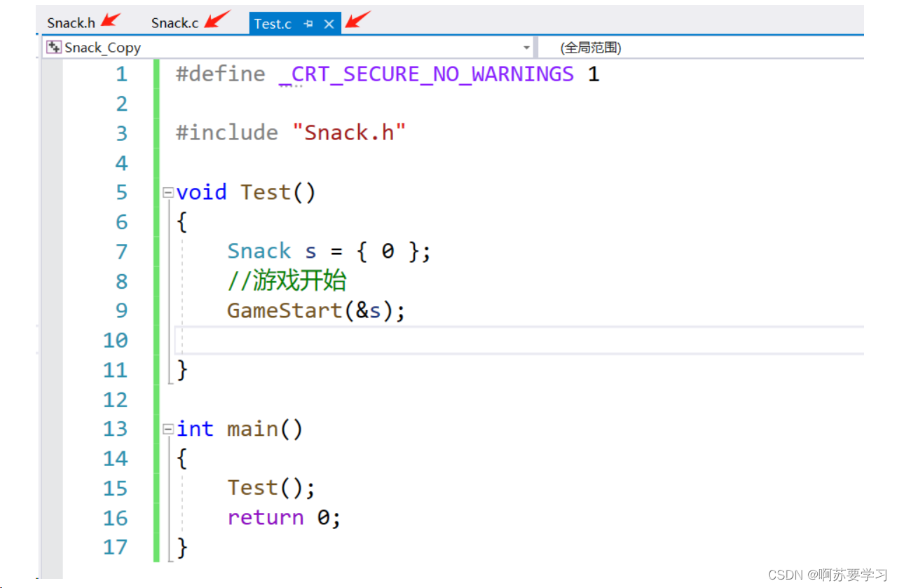Collapse the int main() function block

coord(167,429)
